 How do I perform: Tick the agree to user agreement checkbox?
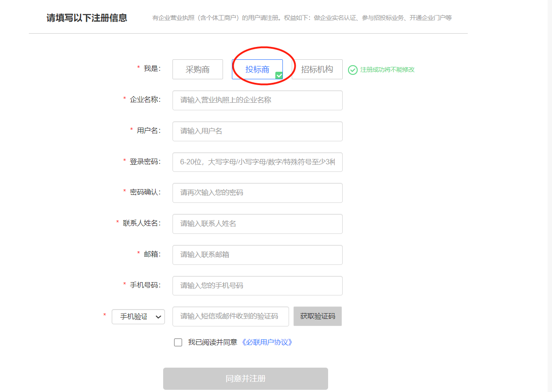178,342
